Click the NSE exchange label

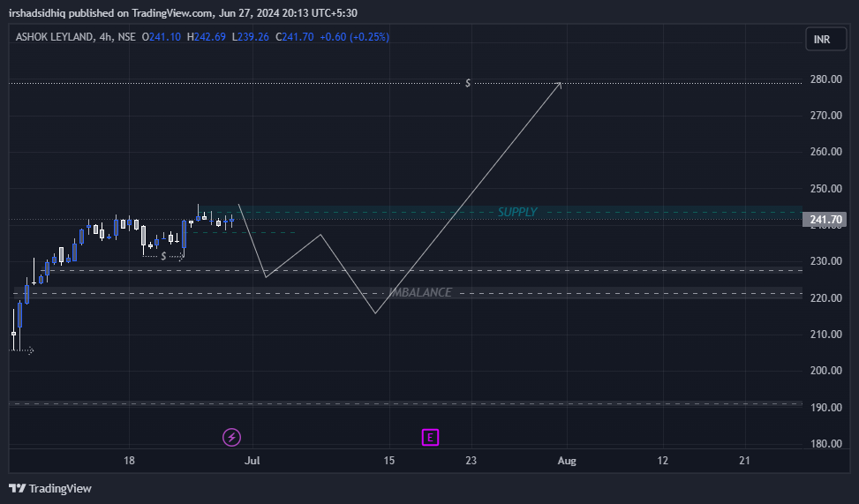click(x=126, y=37)
